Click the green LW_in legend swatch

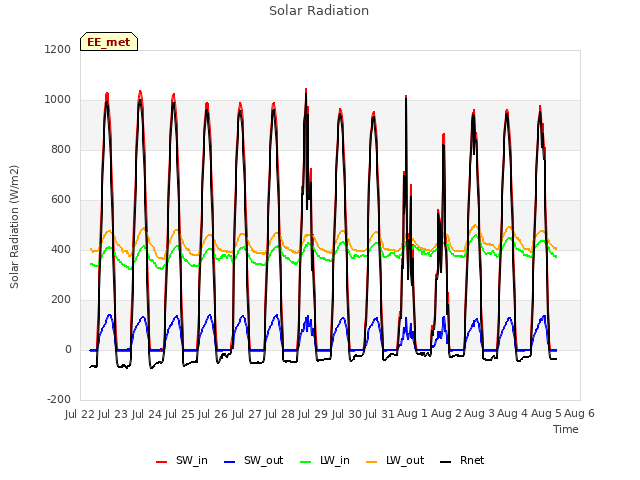tap(306, 462)
